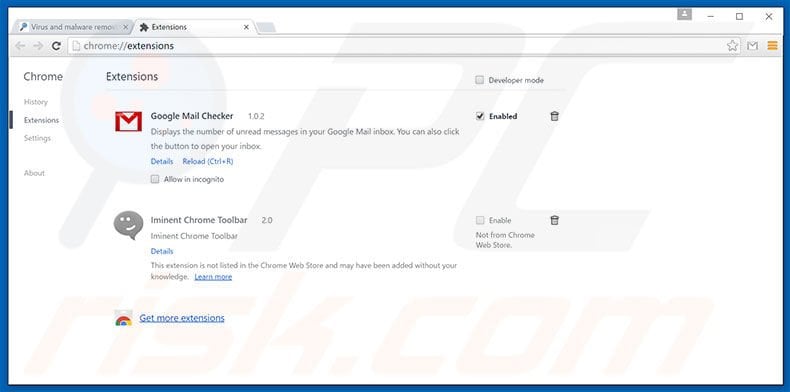
Task: Uncheck Enabled for Google Mail Checker
Action: click(x=480, y=116)
